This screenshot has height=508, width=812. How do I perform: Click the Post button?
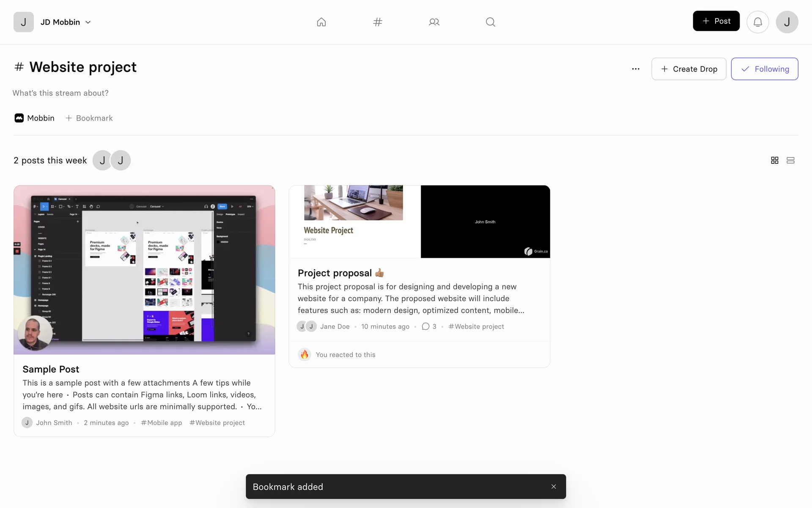[x=716, y=21]
